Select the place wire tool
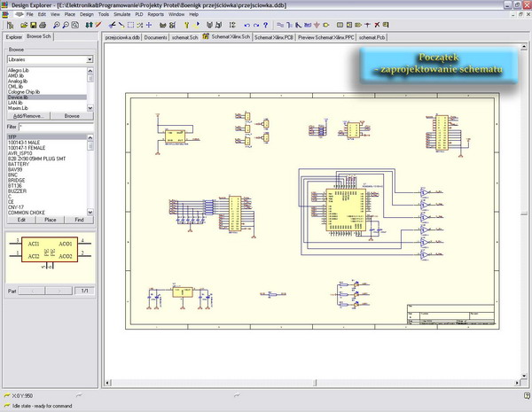The height and width of the screenshot is (412, 532). [x=280, y=25]
